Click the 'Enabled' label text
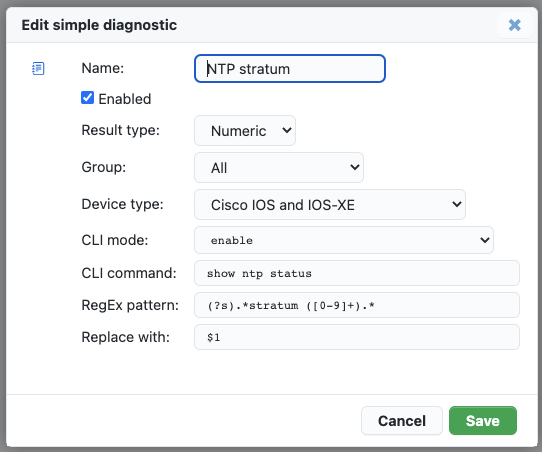542x452 pixels. [125, 99]
